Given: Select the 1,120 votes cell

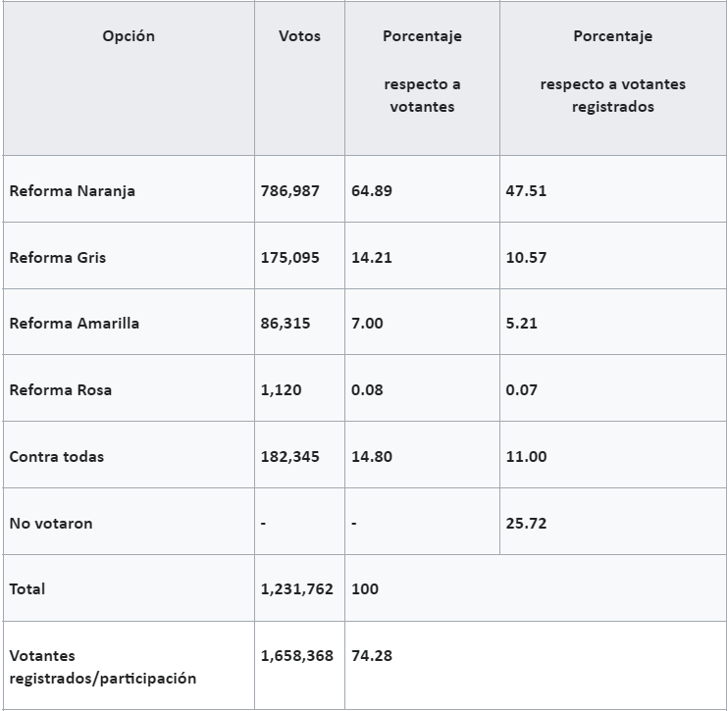Looking at the screenshot, I should [282, 389].
